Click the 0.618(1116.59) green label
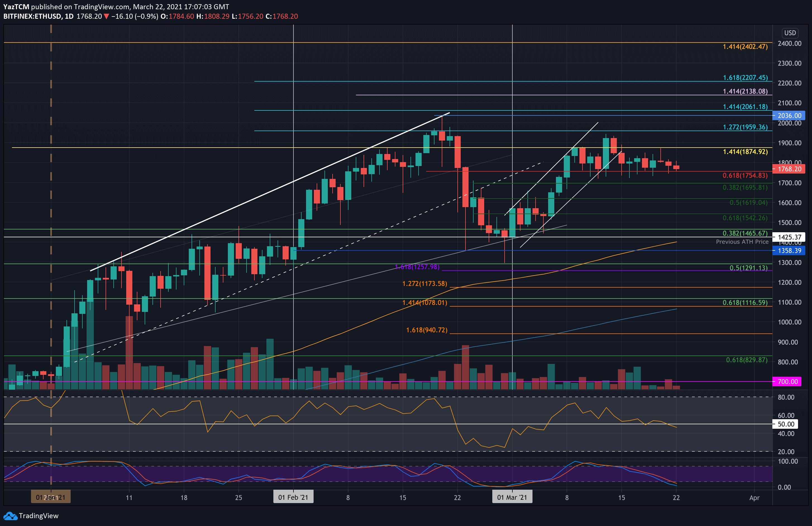This screenshot has height=526, width=812. point(745,303)
